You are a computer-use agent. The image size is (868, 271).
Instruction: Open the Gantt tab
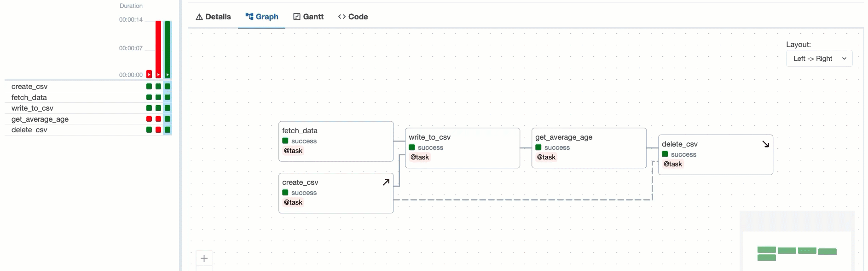pyautogui.click(x=308, y=17)
